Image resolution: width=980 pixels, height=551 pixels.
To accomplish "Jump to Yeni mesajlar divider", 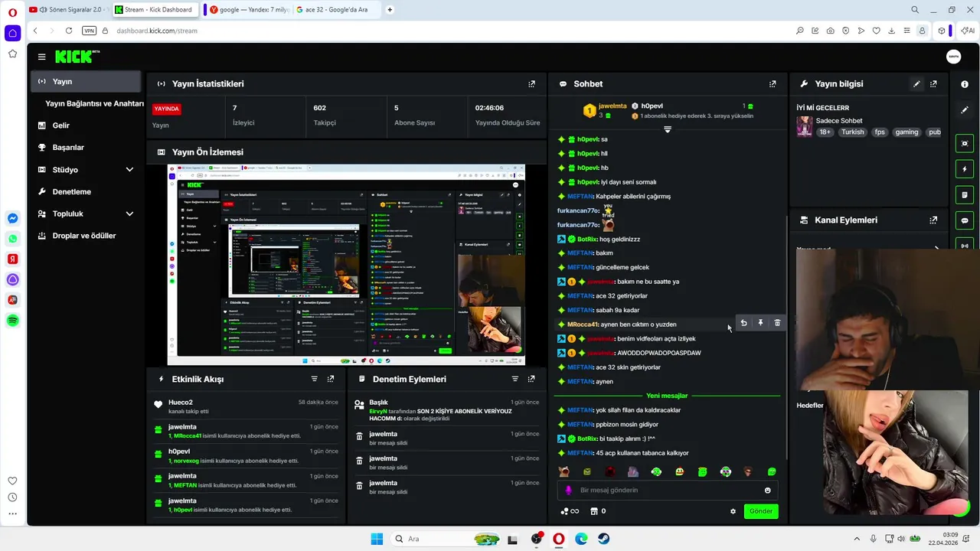I will 667,396.
